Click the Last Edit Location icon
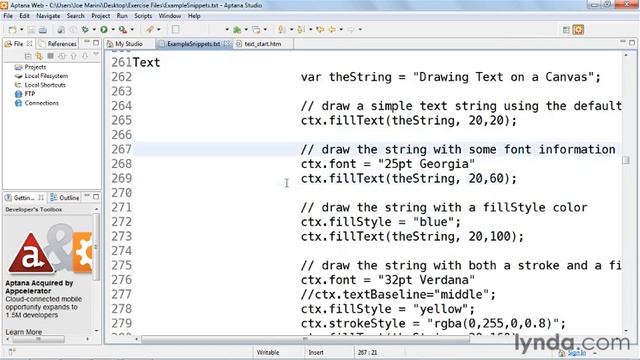Image resolution: width=640 pixels, height=360 pixels. tap(320, 29)
